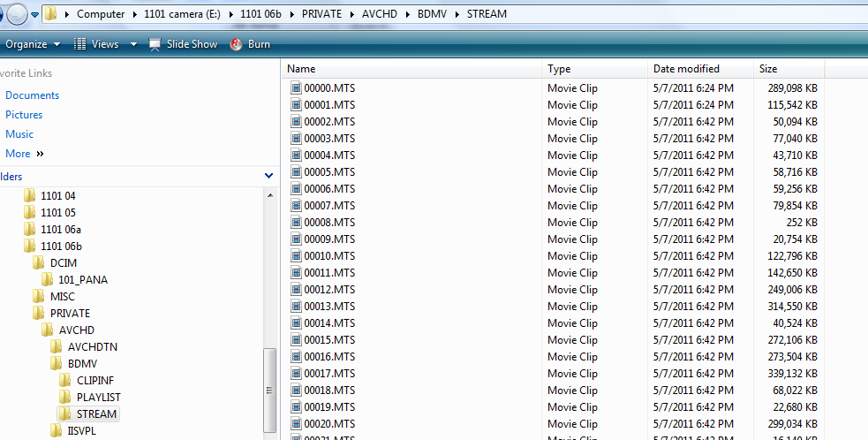Open Documents favorite link
The image size is (868, 440).
tap(32, 95)
